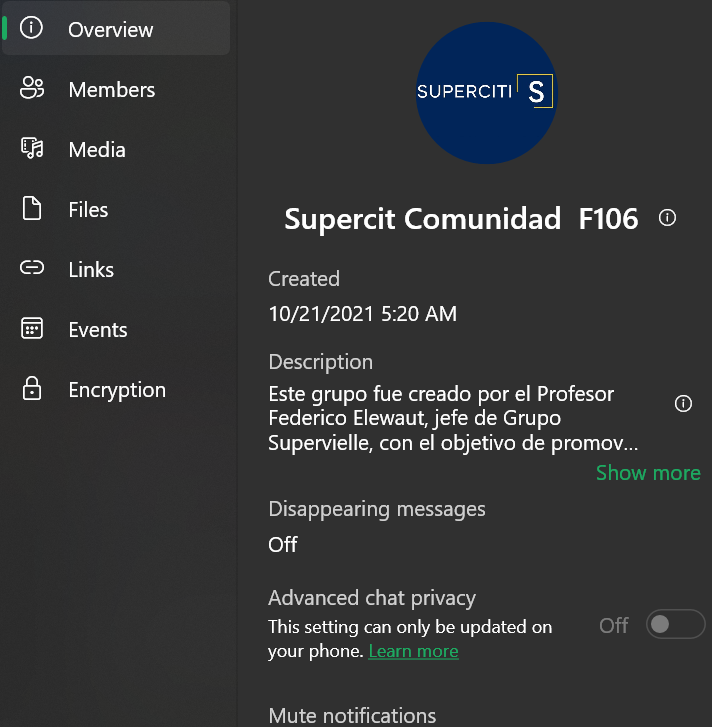Click the Files document icon
This screenshot has height=727, width=712.
pos(32,208)
